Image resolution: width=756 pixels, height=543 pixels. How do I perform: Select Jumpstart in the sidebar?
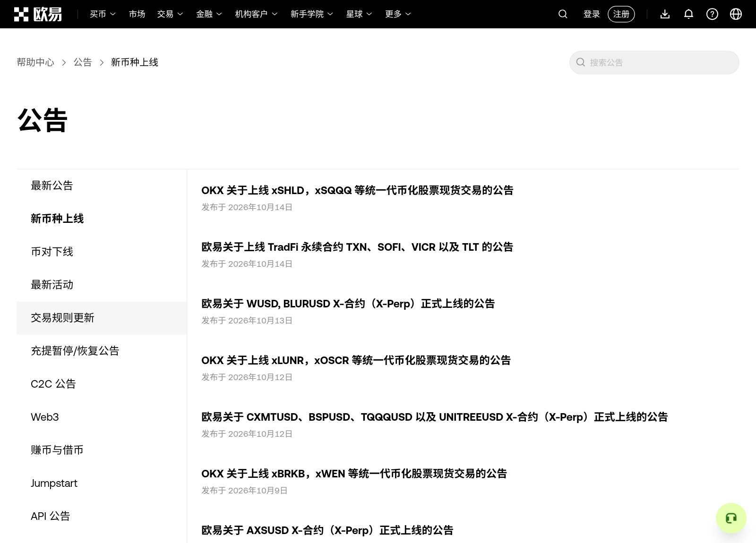click(x=102, y=483)
